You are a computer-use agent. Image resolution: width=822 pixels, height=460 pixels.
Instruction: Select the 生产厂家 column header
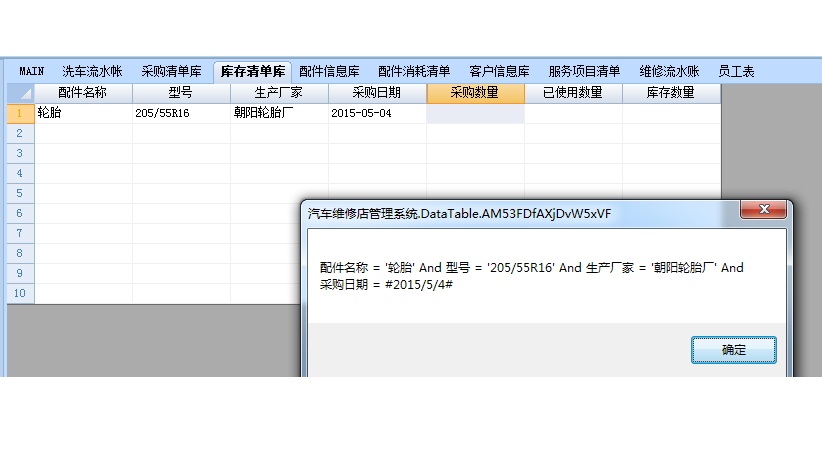click(x=279, y=93)
